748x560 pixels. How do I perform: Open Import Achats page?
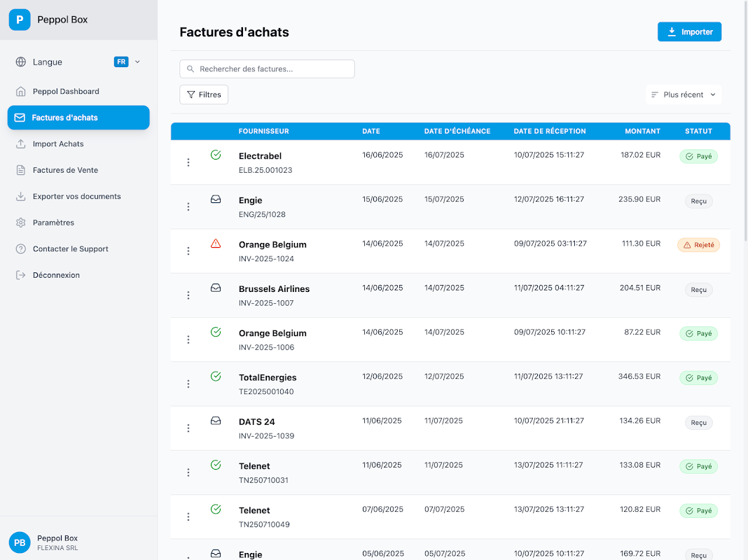[78, 144]
